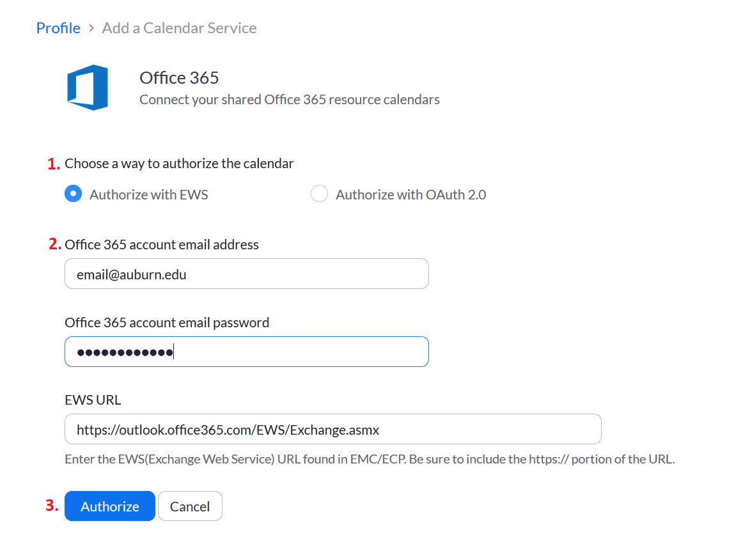Click into the EWS URL field
Viewport: 750px width, 560px height.
click(333, 430)
